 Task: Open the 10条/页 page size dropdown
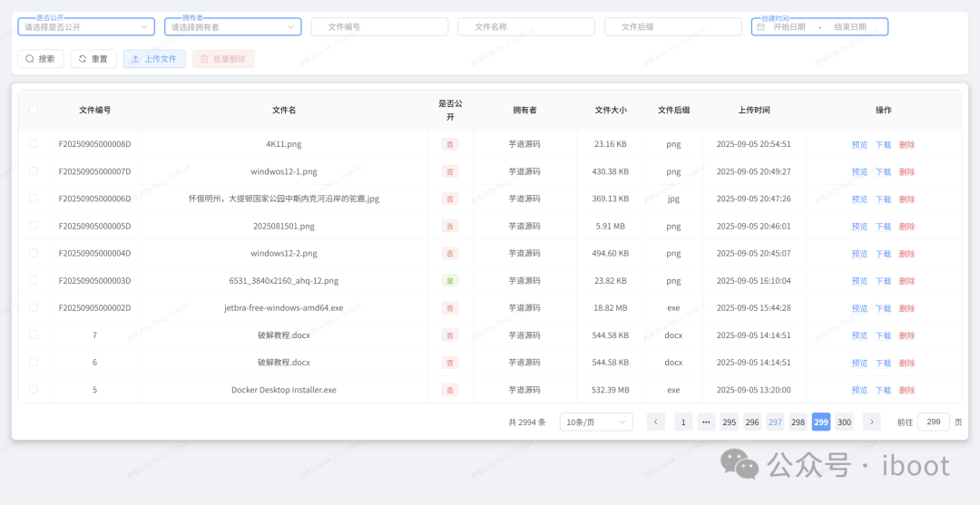[x=596, y=422]
